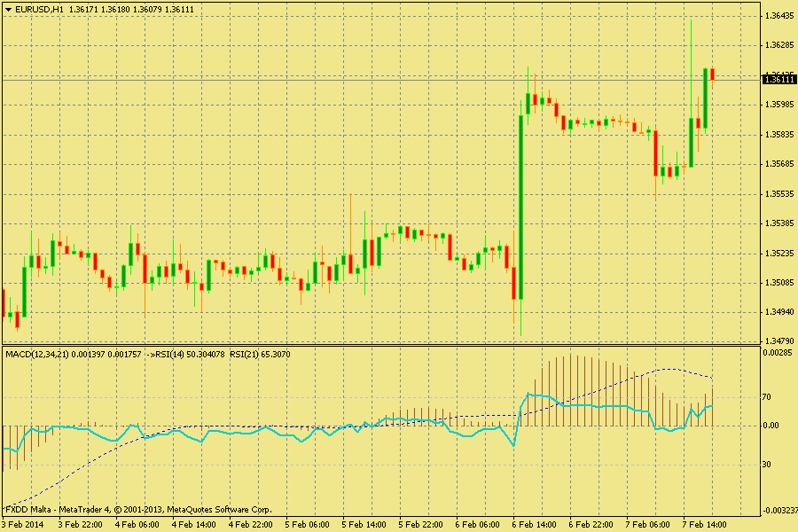Select the 0.00285 indicator scale label
The width and height of the screenshot is (798, 532).
(x=778, y=353)
